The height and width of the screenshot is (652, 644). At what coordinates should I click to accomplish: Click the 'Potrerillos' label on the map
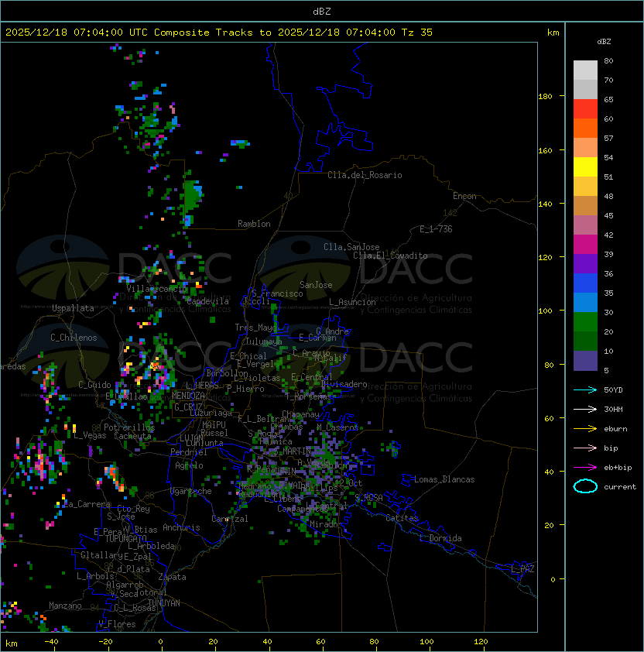[x=129, y=427]
